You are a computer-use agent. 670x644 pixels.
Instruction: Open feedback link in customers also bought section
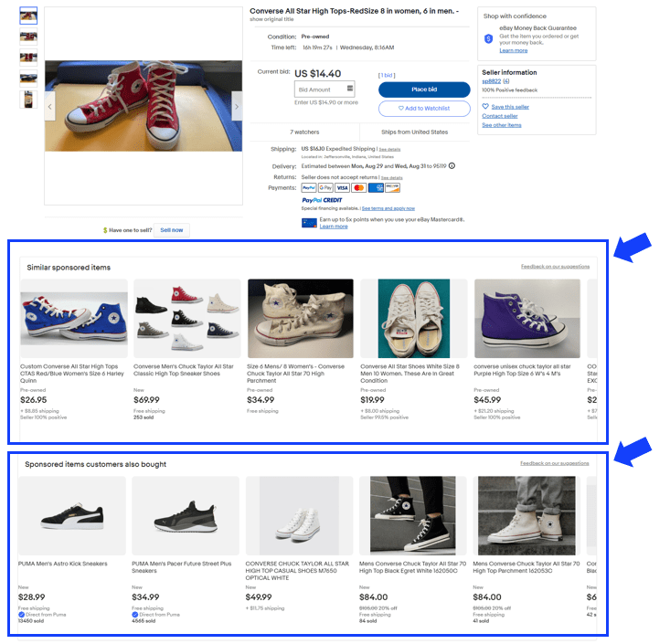[555, 463]
